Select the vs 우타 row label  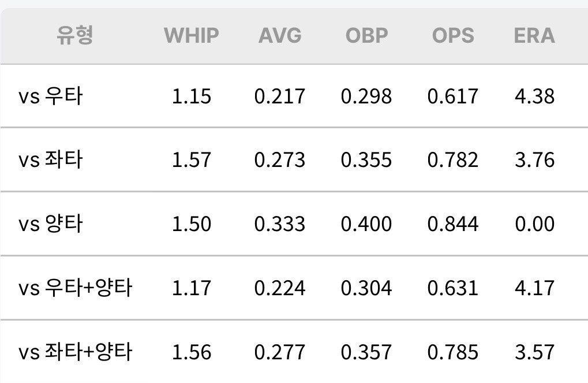coord(50,96)
